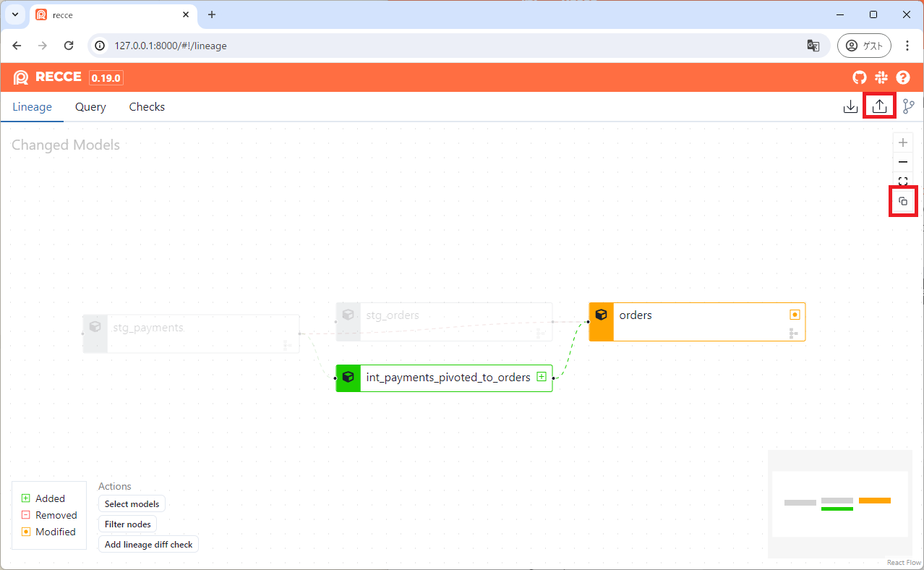The height and width of the screenshot is (570, 924).
Task: Zoom in on the lineage graph
Action: point(903,142)
